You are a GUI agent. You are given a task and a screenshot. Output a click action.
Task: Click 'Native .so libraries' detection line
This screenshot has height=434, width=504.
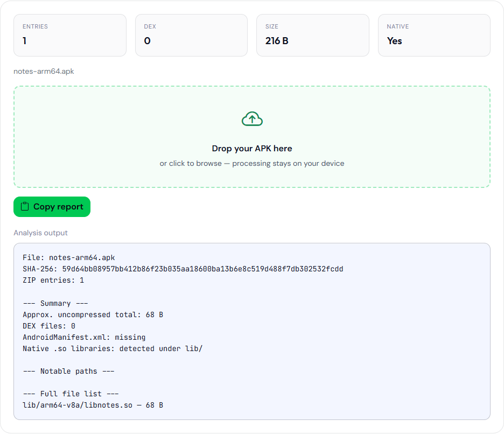[113, 348]
